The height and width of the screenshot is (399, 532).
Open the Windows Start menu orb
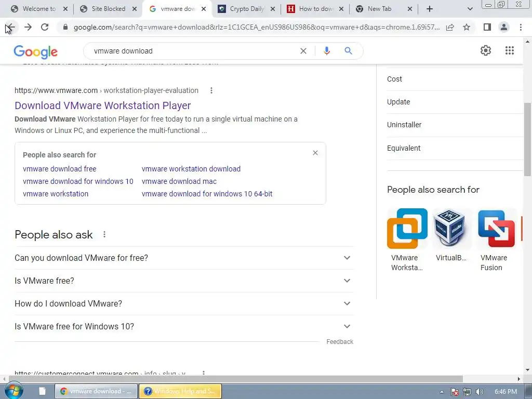coord(14,391)
